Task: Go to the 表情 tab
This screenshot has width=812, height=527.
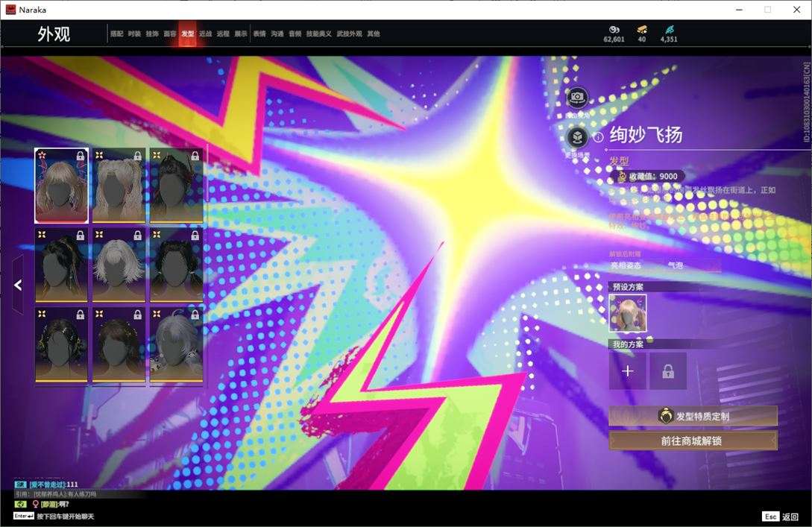Action: coord(259,34)
